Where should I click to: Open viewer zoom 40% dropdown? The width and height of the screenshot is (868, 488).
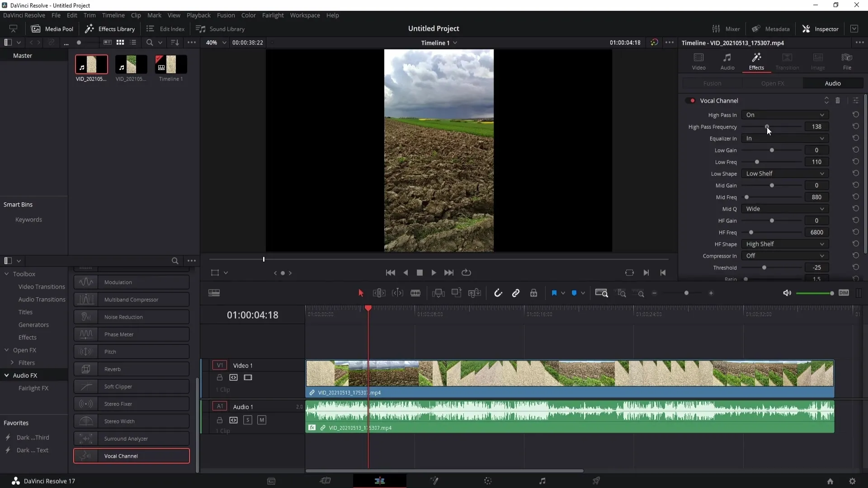click(x=216, y=42)
